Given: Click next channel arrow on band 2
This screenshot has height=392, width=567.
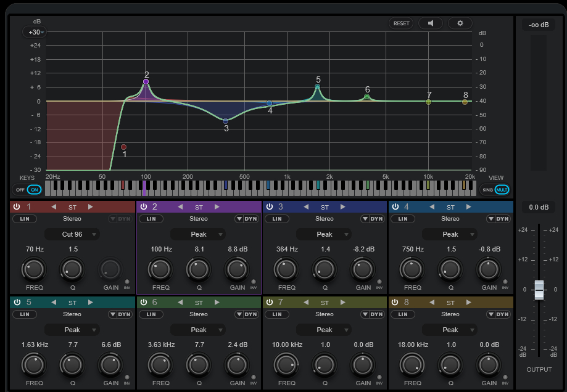Looking at the screenshot, I should (x=217, y=207).
